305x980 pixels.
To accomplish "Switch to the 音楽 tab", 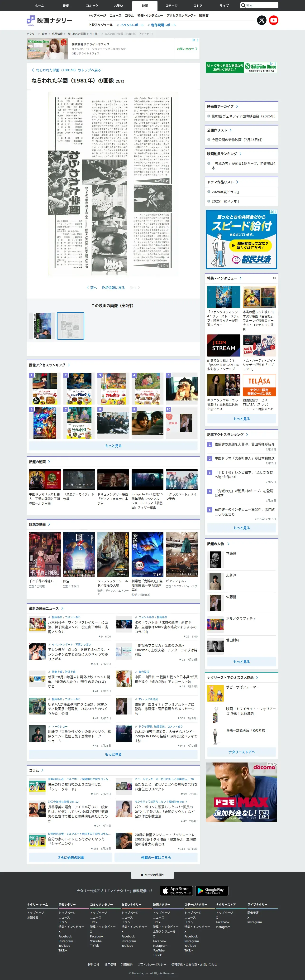I will [66, 6].
